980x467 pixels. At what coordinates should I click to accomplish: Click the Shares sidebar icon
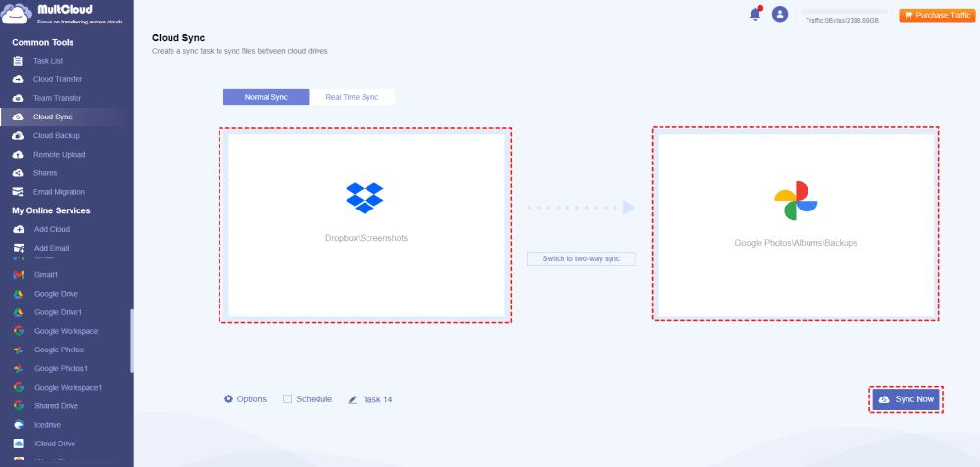(x=18, y=173)
